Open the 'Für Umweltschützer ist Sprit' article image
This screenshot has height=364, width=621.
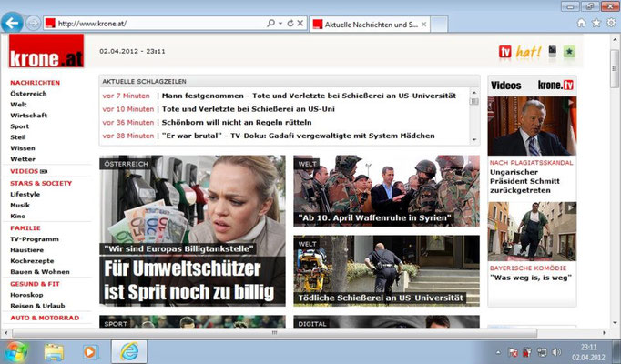(x=192, y=230)
